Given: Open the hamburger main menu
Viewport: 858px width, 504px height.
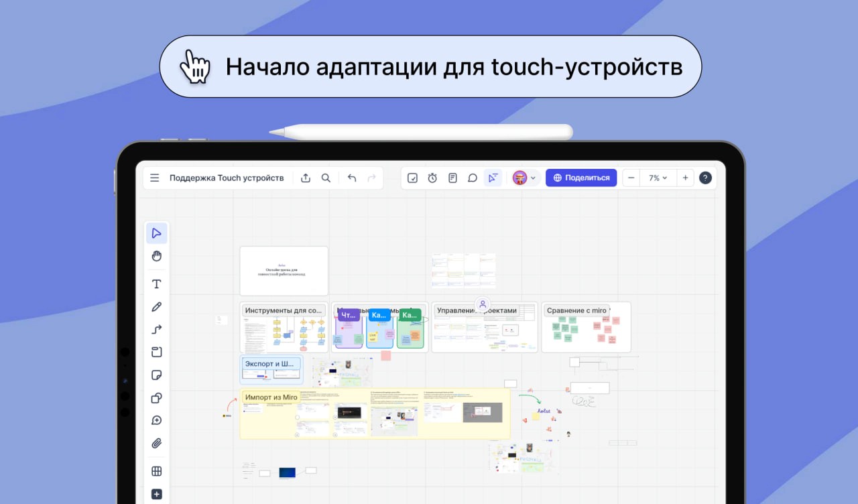Looking at the screenshot, I should point(155,178).
